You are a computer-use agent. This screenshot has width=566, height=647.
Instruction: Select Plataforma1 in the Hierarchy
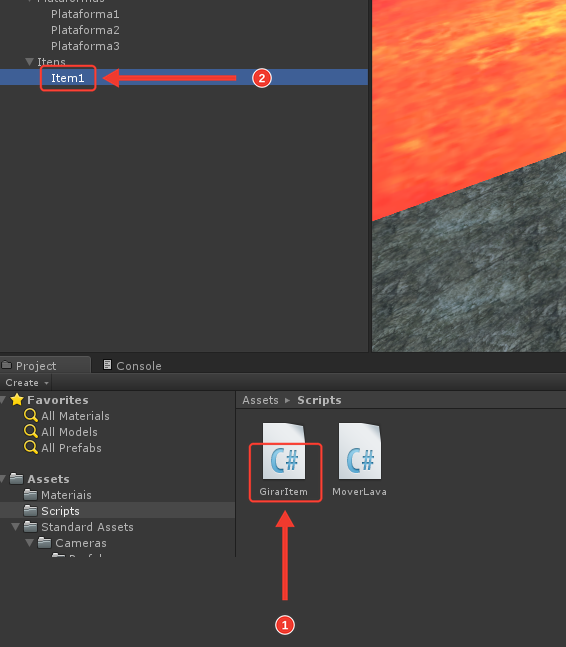pyautogui.click(x=85, y=14)
